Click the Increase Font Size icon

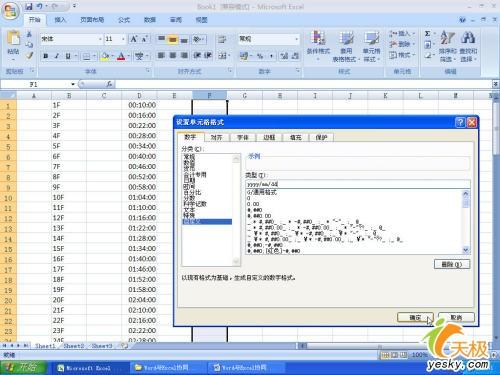(x=134, y=39)
